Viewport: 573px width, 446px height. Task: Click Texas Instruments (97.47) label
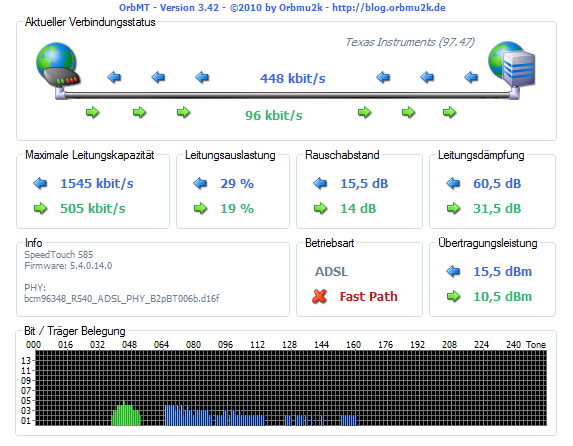pos(410,42)
